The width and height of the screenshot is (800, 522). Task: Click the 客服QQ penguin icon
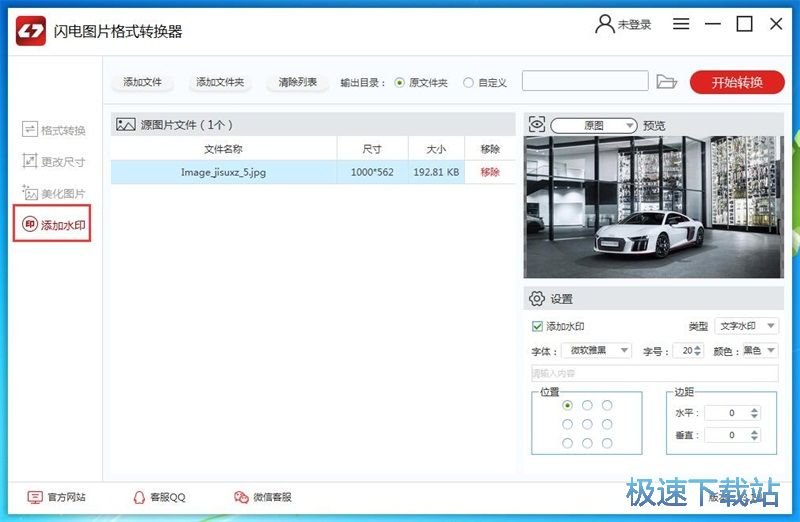click(139, 497)
